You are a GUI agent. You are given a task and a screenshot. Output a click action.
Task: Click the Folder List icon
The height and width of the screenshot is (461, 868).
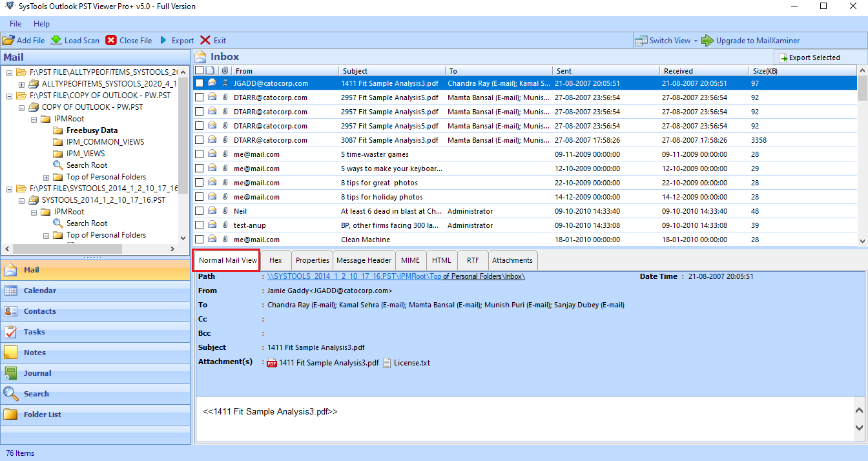(x=10, y=415)
